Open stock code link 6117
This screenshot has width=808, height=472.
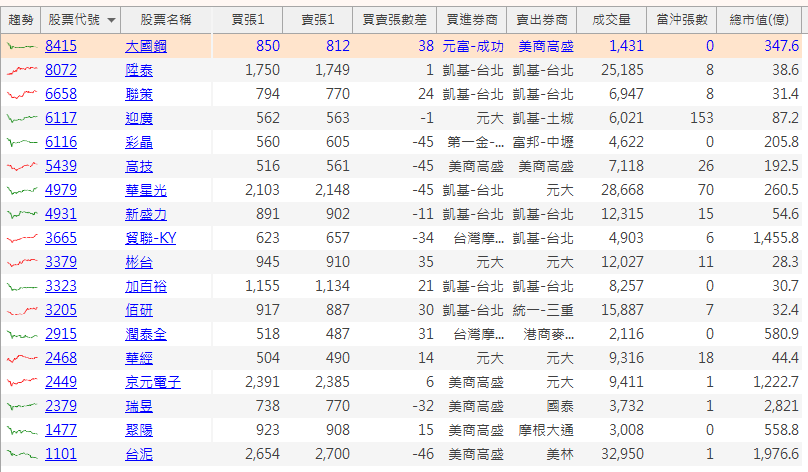[x=61, y=118]
